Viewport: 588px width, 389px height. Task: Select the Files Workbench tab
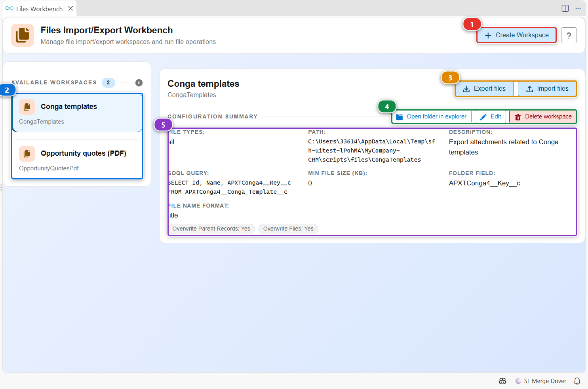coord(39,9)
